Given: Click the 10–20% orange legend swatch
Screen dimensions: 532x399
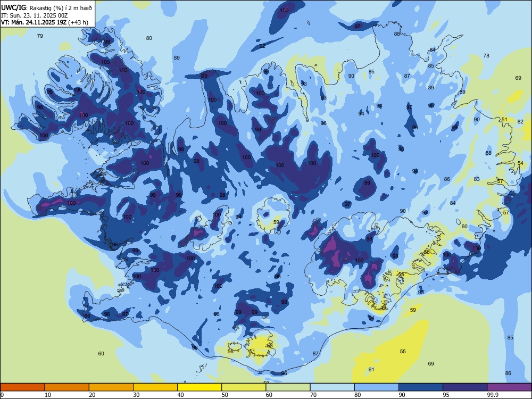Looking at the screenshot, I should tap(67, 387).
